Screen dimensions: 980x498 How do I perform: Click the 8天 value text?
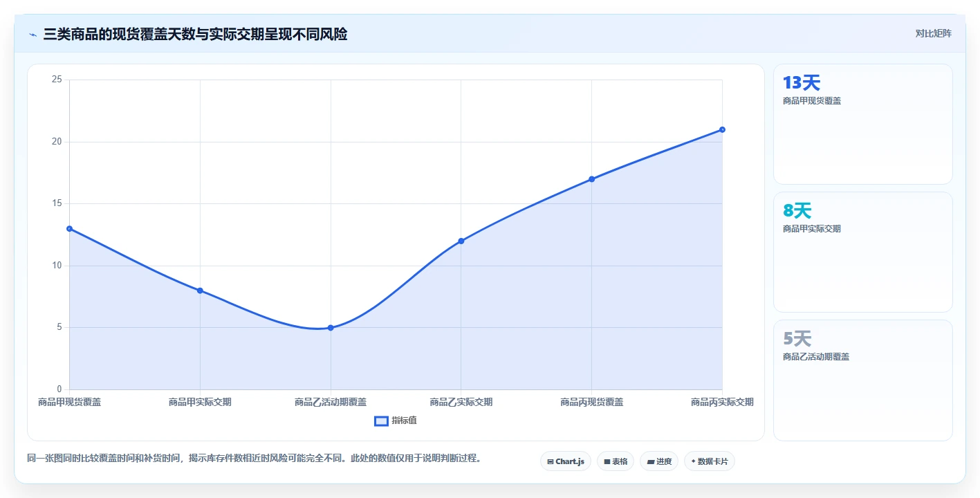tap(797, 211)
